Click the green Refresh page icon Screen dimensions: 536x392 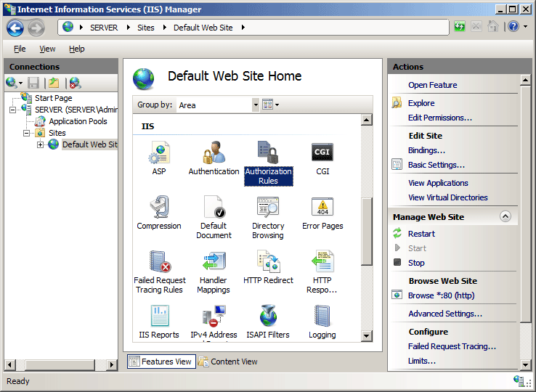click(x=460, y=26)
